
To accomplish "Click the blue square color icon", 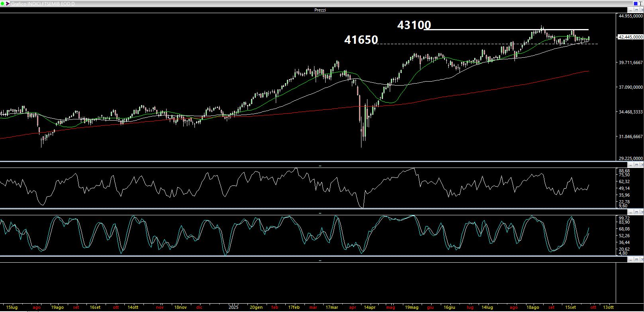I will pos(635,4).
